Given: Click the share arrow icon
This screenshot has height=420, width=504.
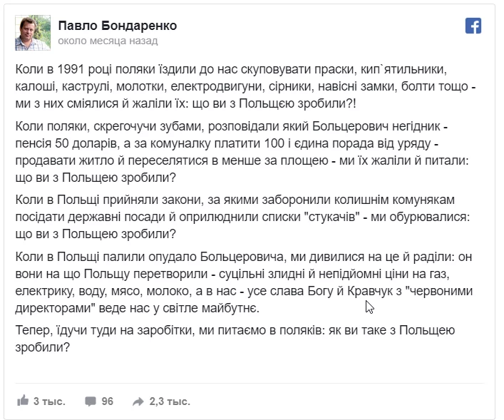Looking at the screenshot, I should point(138,401).
